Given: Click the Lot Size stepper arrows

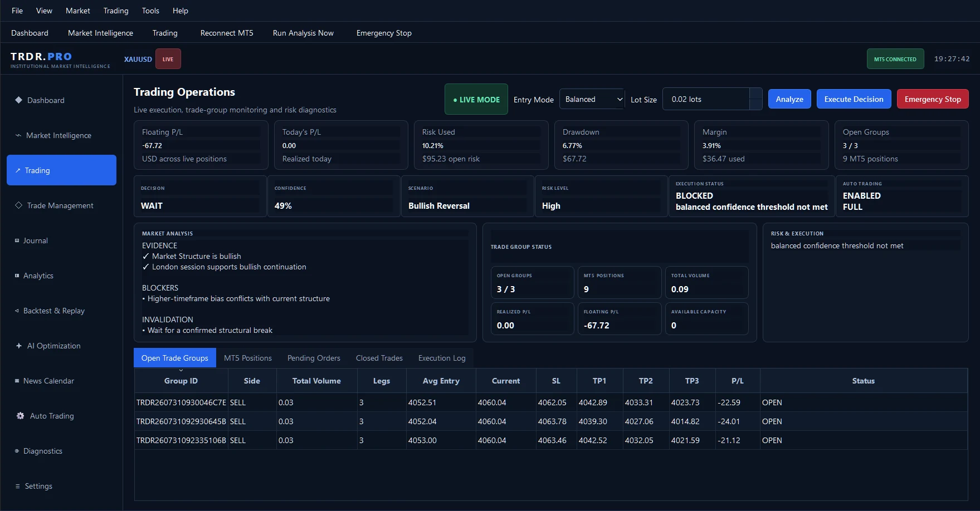Looking at the screenshot, I should coord(756,99).
